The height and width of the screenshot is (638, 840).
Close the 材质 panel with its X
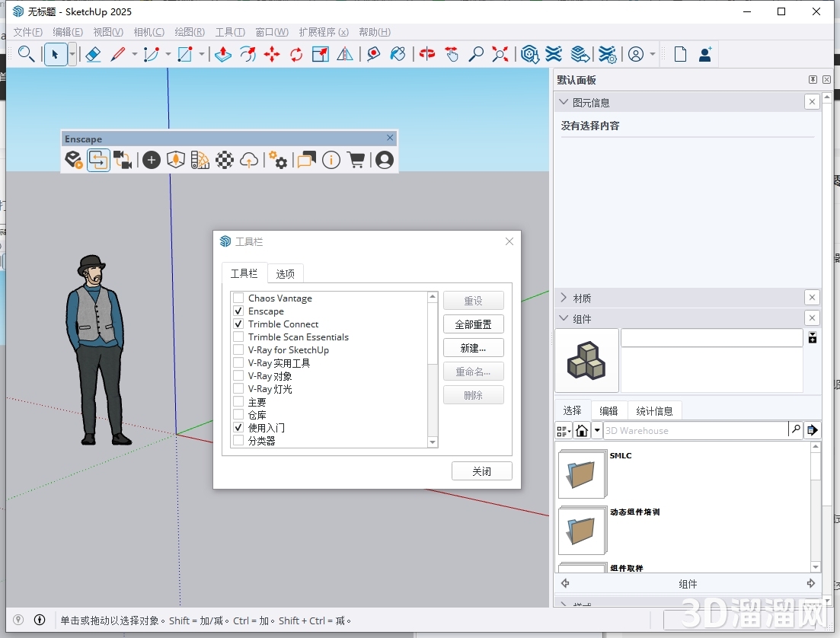pyautogui.click(x=812, y=298)
